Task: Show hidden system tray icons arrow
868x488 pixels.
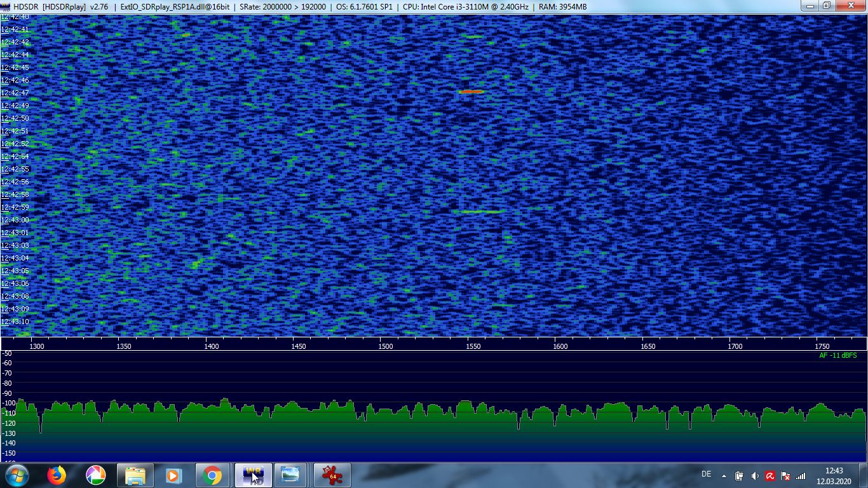Action: [724, 475]
